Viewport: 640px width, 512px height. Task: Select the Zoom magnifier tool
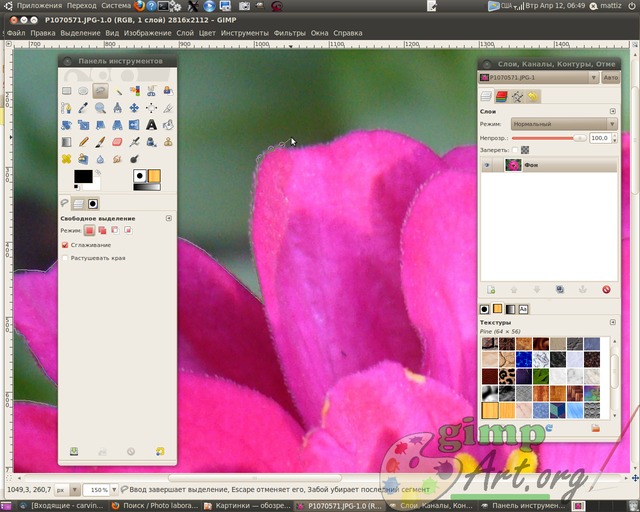pos(100,108)
